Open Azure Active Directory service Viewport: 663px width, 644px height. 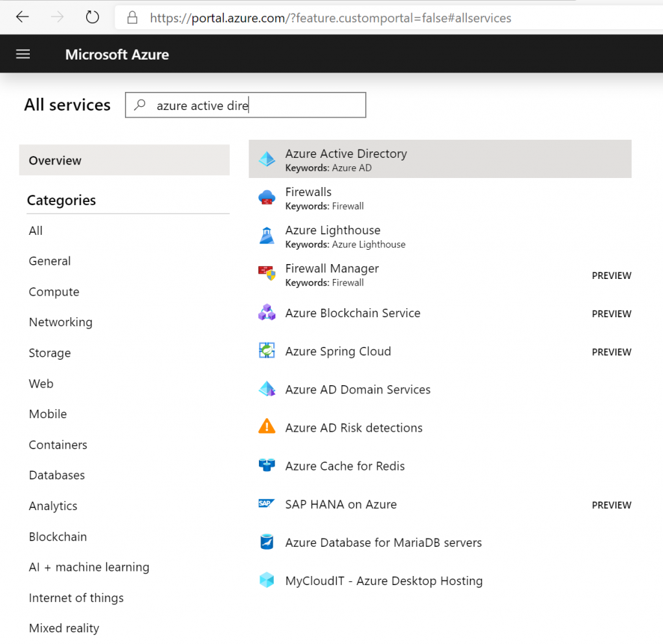pyautogui.click(x=440, y=159)
